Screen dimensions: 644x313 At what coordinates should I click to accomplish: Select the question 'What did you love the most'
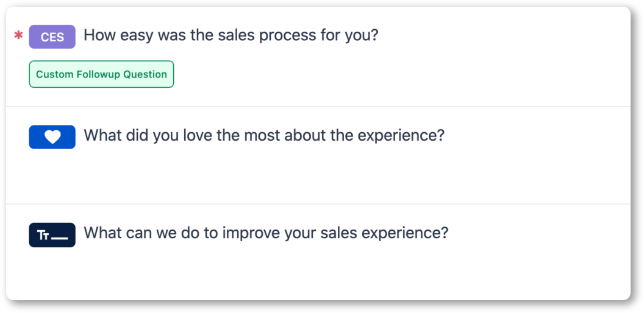[264, 135]
